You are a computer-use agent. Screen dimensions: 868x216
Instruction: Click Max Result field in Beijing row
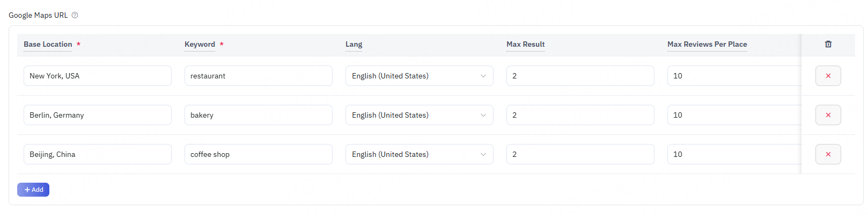(x=580, y=154)
